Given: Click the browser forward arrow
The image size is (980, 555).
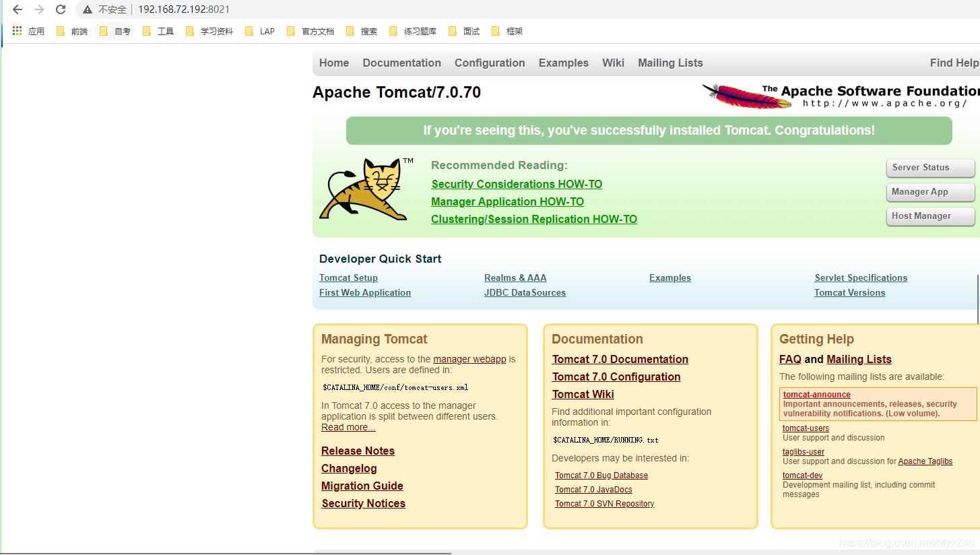Looking at the screenshot, I should (x=39, y=9).
